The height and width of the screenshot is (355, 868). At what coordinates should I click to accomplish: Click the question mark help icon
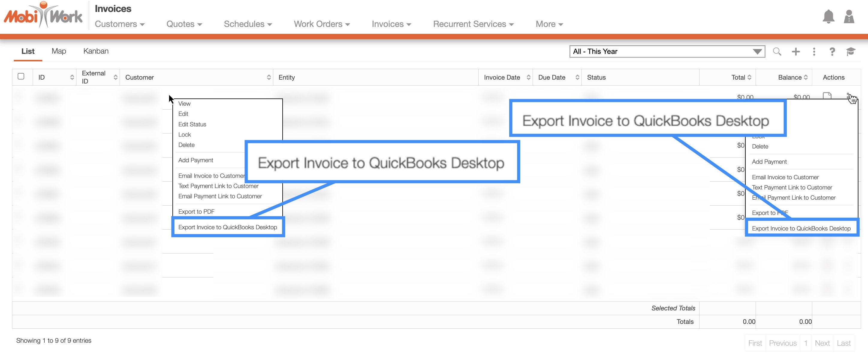coord(832,51)
